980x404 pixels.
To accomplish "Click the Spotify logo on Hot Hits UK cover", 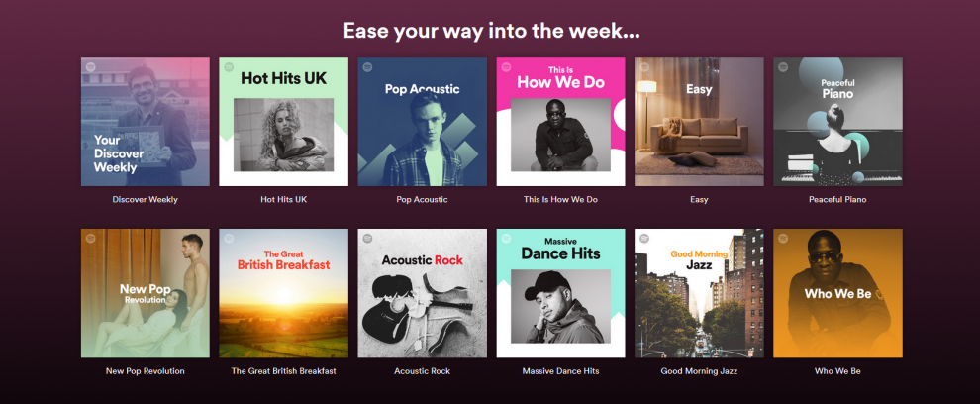I will click(x=229, y=67).
